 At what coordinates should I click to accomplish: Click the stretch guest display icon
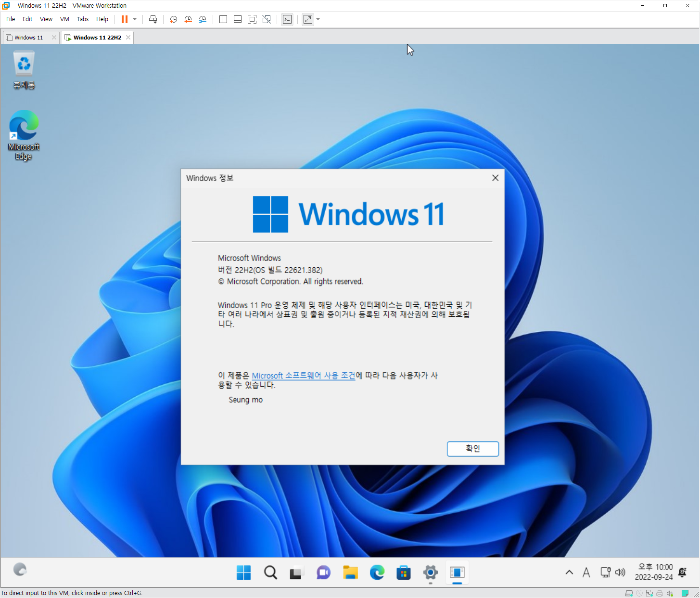(x=308, y=19)
